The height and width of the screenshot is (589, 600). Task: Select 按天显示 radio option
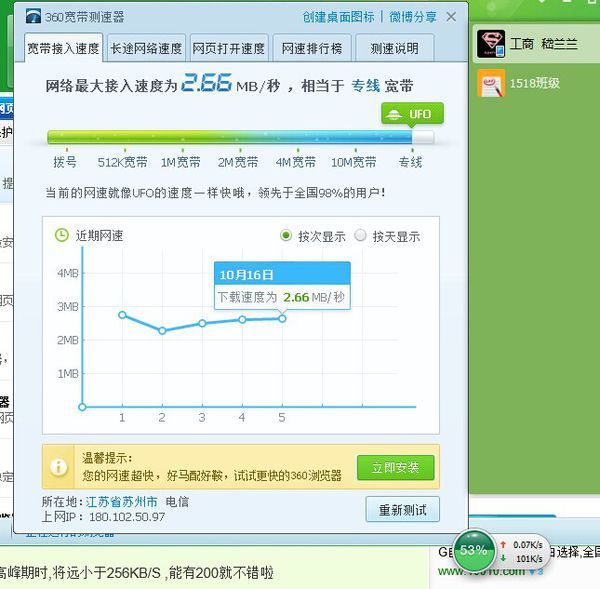point(360,235)
